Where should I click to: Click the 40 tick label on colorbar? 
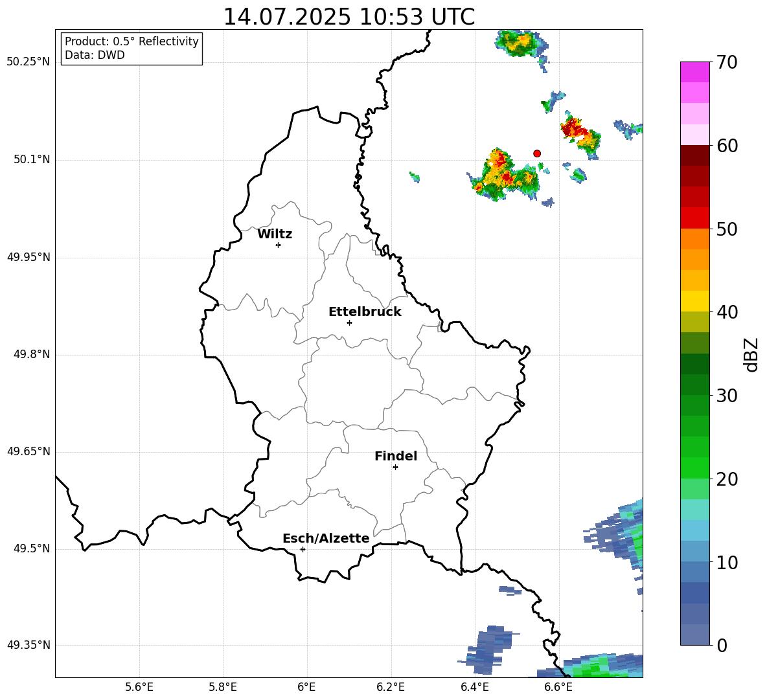coord(727,312)
